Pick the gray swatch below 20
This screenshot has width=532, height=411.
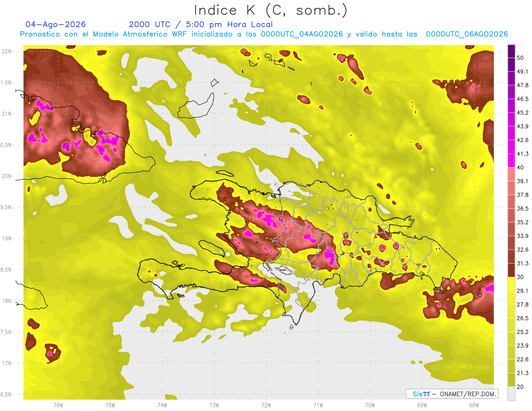click(511, 394)
